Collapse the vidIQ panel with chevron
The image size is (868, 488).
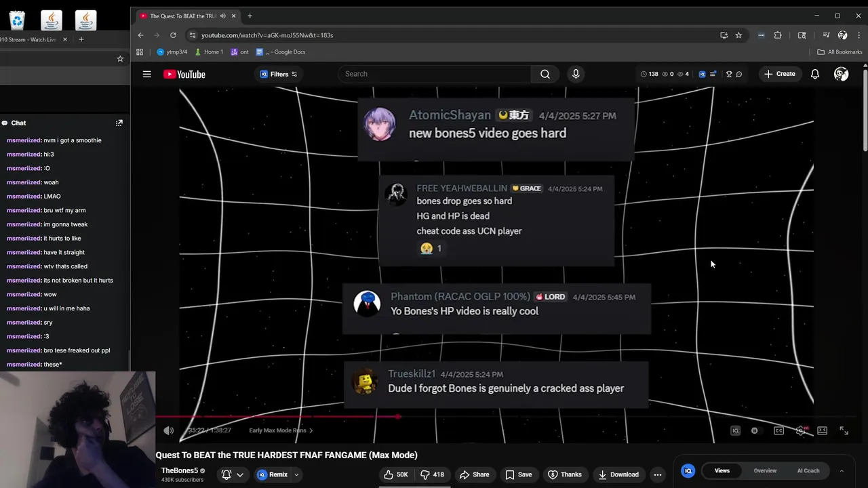[842, 470]
